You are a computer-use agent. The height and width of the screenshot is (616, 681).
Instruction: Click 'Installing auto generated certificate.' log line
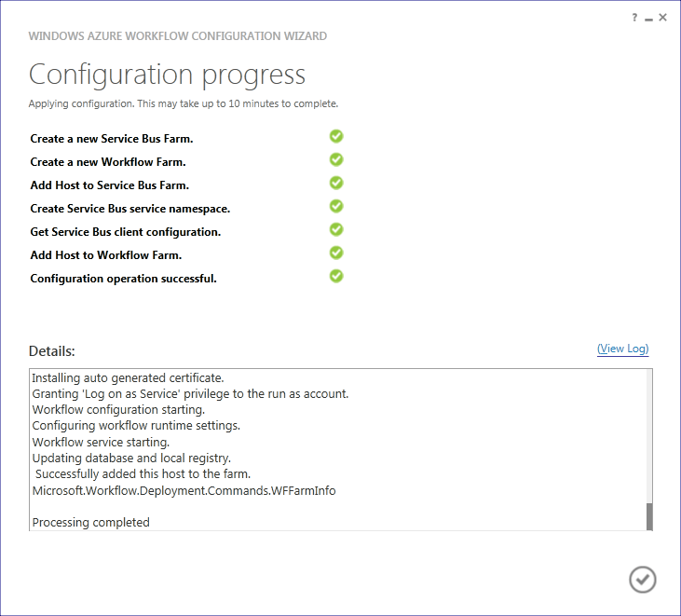click(x=128, y=378)
